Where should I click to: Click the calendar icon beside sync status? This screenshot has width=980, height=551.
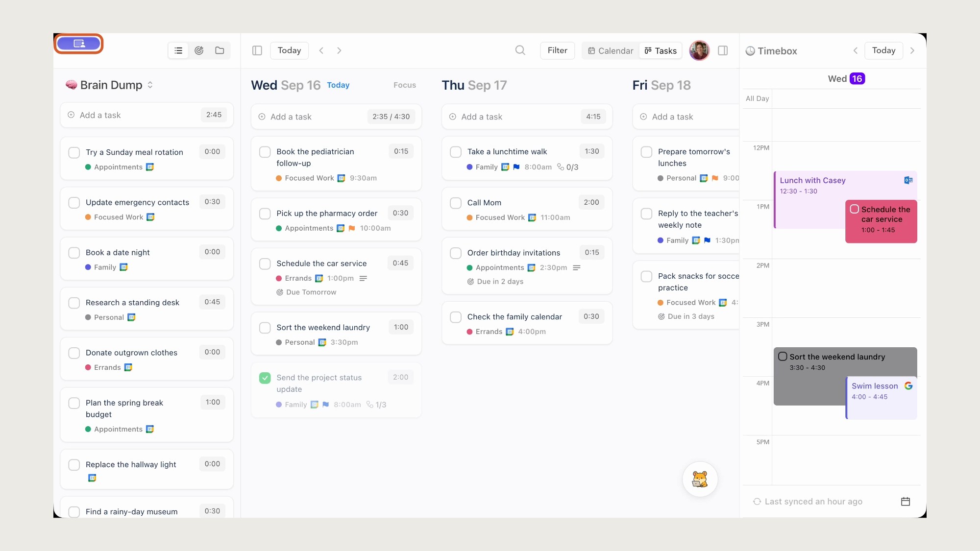(906, 501)
